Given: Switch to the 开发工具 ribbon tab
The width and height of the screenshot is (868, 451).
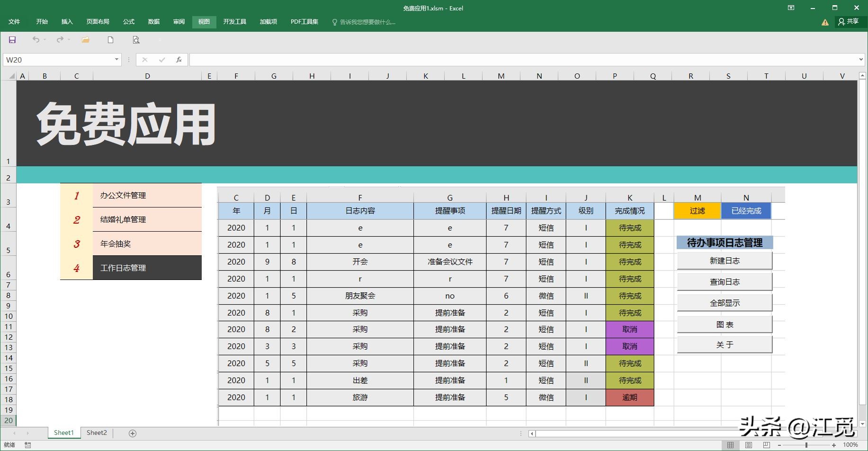Looking at the screenshot, I should (235, 22).
